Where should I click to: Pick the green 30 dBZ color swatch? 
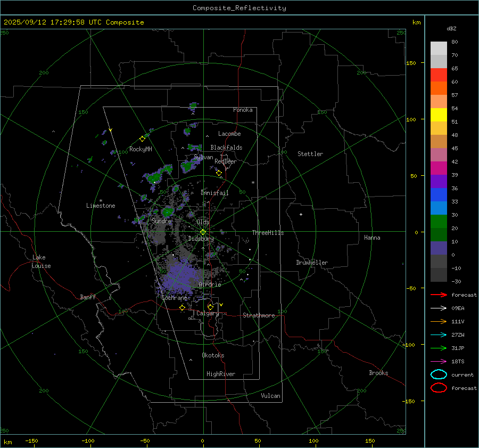pyautogui.click(x=439, y=222)
